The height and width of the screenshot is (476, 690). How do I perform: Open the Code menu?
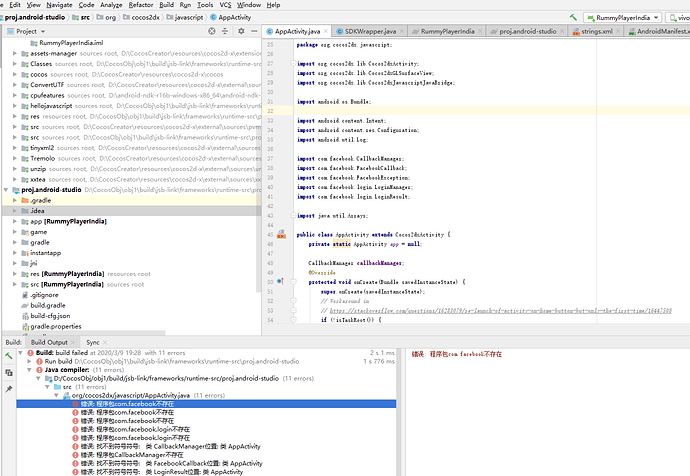click(x=86, y=5)
